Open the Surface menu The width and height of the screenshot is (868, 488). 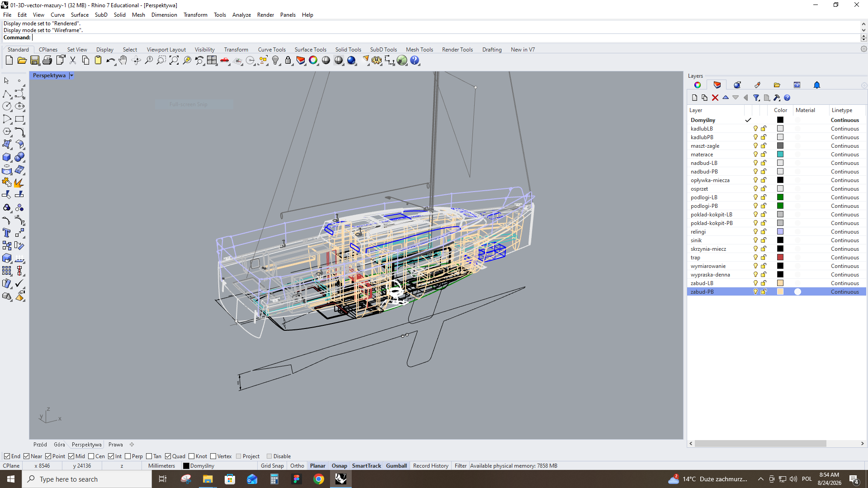80,15
